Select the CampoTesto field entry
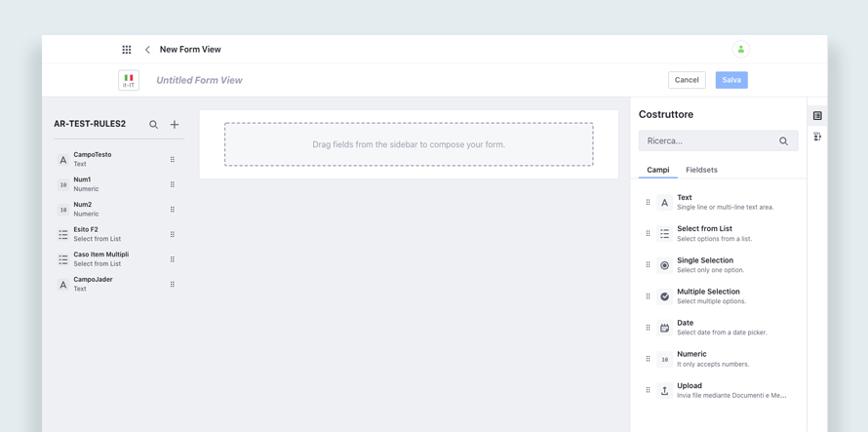Screen dimensions: 868x432 [93, 159]
